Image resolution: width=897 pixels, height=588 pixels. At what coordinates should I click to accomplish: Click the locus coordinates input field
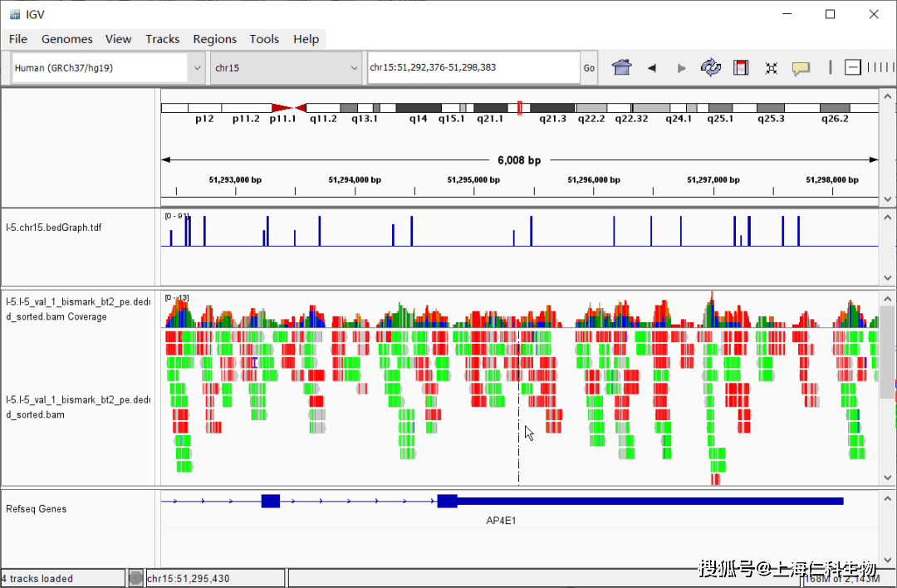(x=473, y=68)
